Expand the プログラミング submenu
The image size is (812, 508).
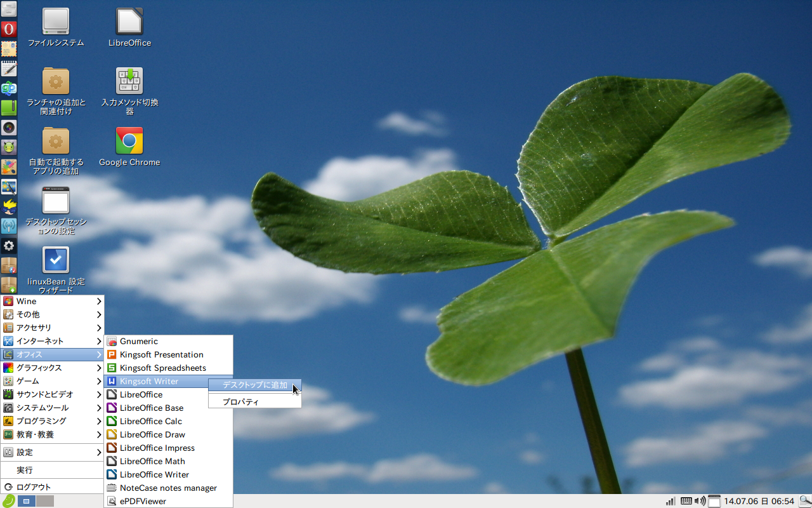coord(52,421)
